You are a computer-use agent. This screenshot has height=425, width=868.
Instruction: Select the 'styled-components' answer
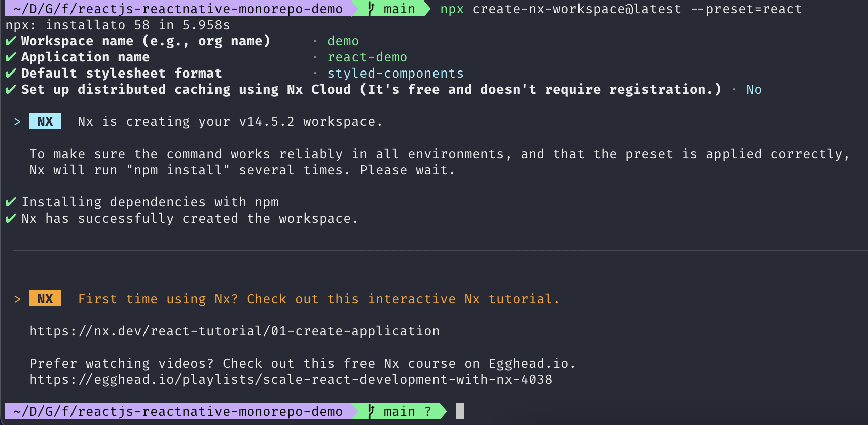396,73
